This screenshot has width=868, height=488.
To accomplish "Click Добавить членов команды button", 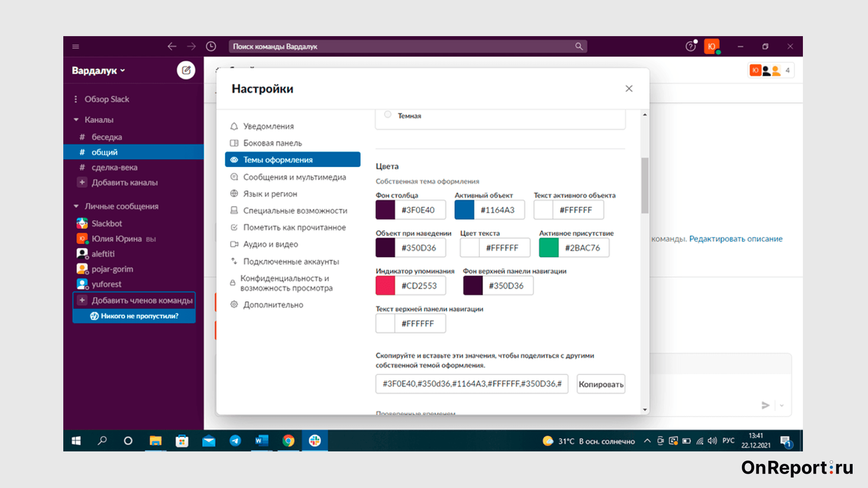I will click(134, 300).
